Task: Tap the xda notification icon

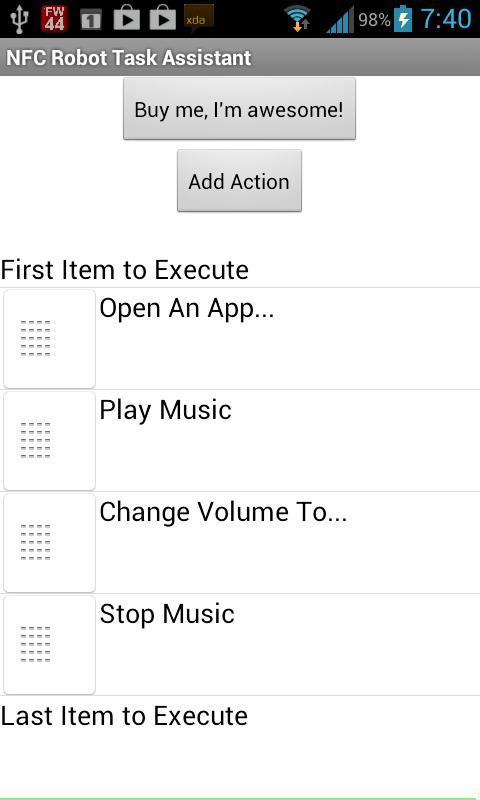Action: [x=198, y=19]
